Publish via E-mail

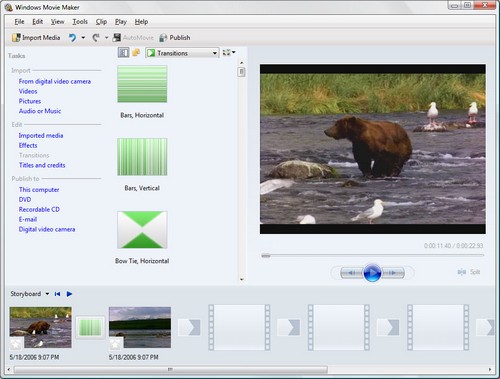point(28,219)
